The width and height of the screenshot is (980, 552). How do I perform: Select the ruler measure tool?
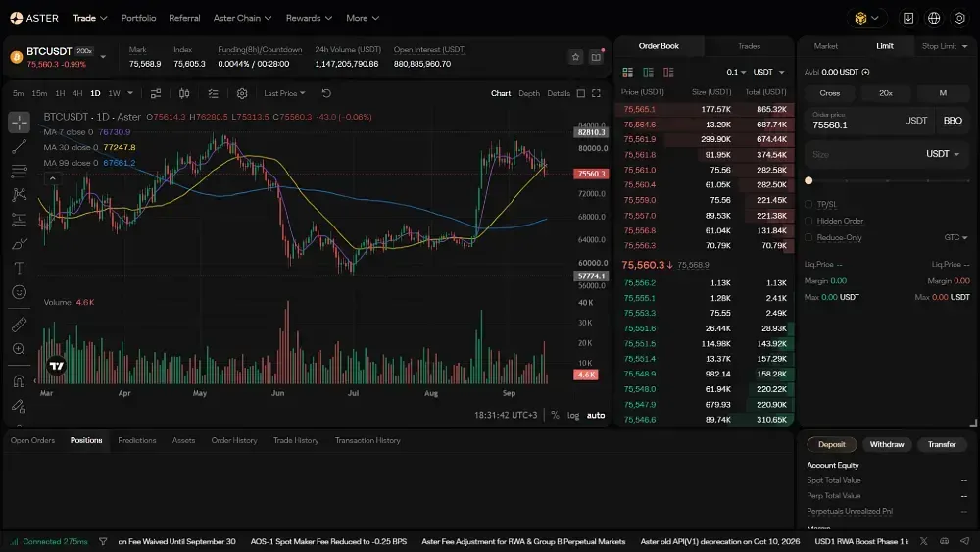(x=20, y=325)
